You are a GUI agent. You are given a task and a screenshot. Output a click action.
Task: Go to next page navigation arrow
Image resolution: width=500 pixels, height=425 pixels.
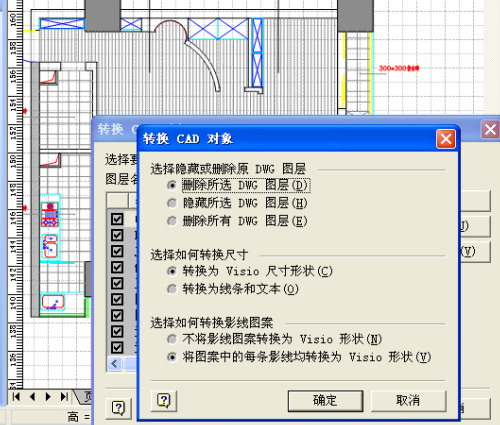pos(48,397)
